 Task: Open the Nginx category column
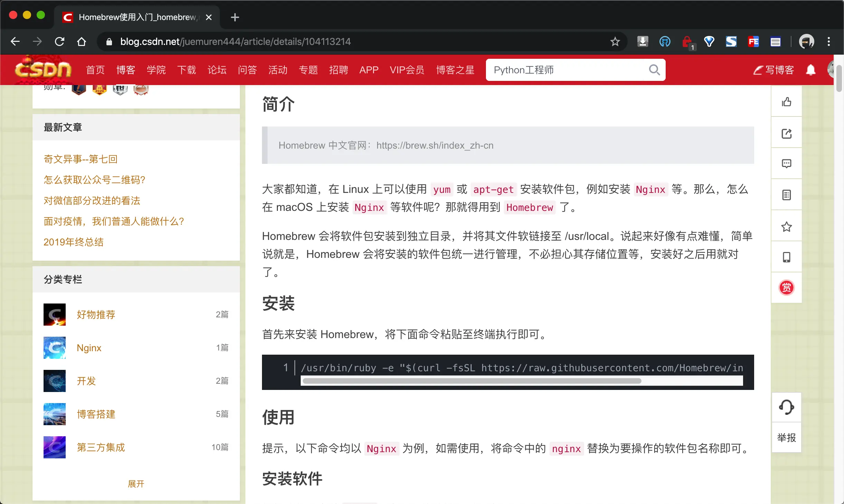click(x=88, y=348)
